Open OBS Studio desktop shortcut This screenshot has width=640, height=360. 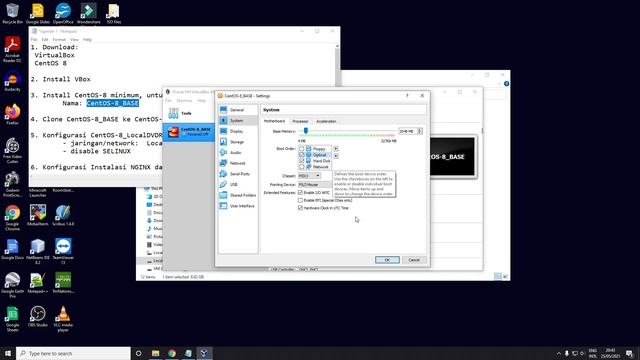point(38,316)
